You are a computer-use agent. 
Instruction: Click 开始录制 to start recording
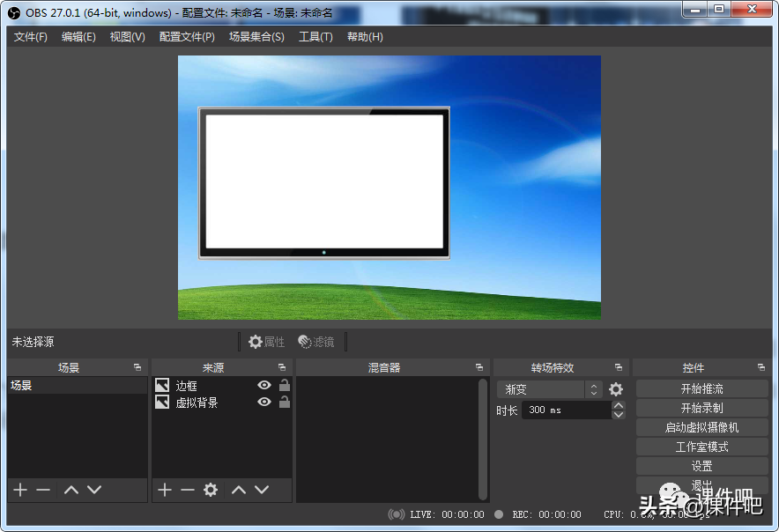point(702,408)
